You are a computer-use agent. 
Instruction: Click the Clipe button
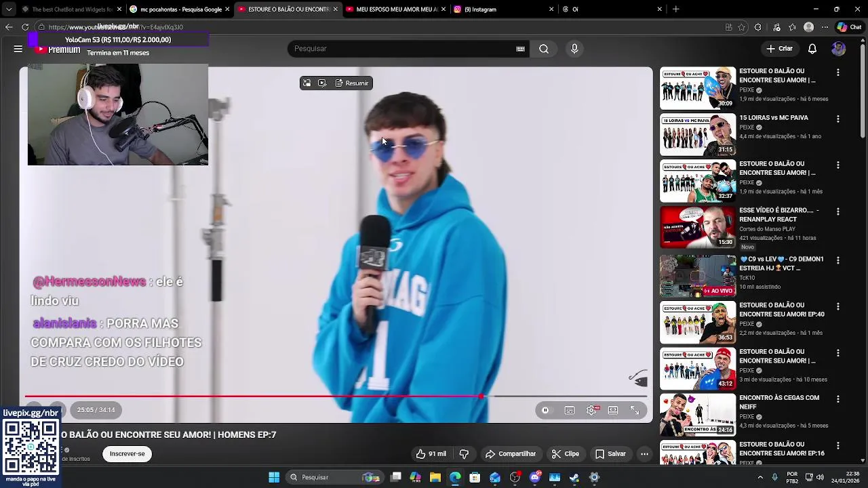click(565, 454)
